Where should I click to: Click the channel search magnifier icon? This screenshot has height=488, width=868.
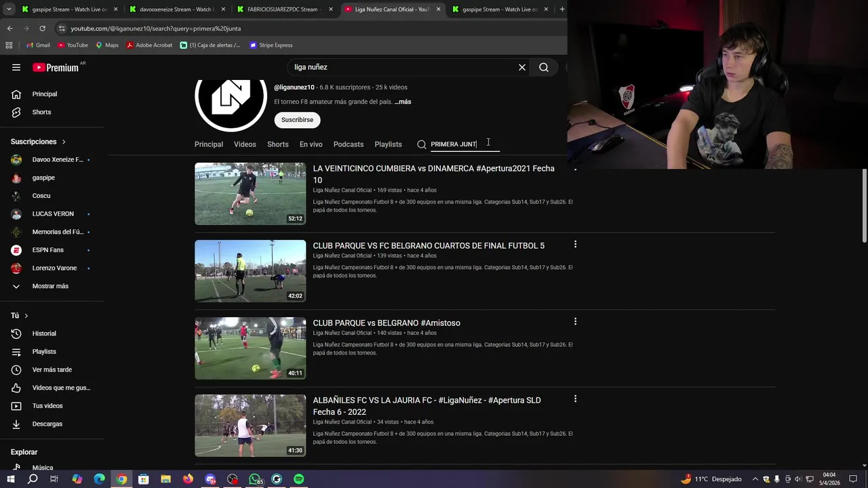click(x=422, y=144)
